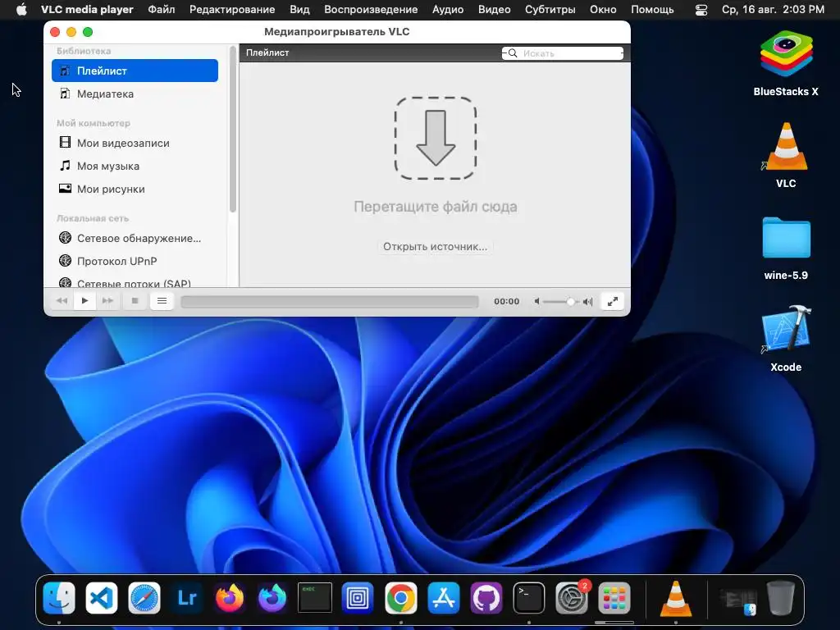Click the playlist search field
Image resolution: width=840 pixels, height=630 pixels.
[x=563, y=53]
